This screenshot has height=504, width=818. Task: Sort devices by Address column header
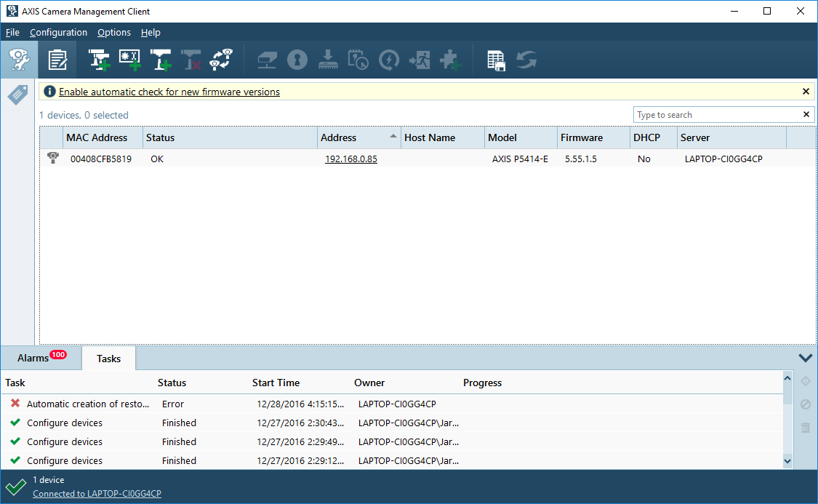pyautogui.click(x=359, y=137)
